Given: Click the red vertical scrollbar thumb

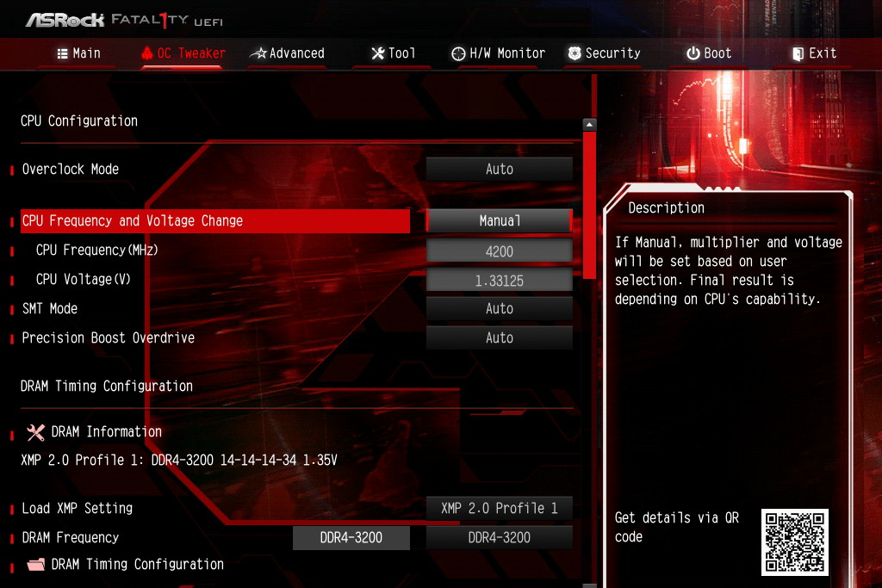Looking at the screenshot, I should (589, 205).
